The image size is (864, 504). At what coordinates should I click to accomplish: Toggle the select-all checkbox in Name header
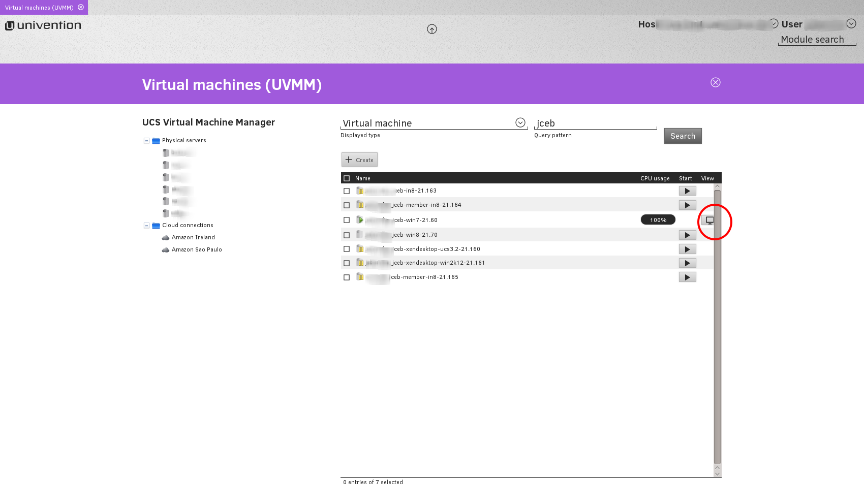pyautogui.click(x=347, y=178)
